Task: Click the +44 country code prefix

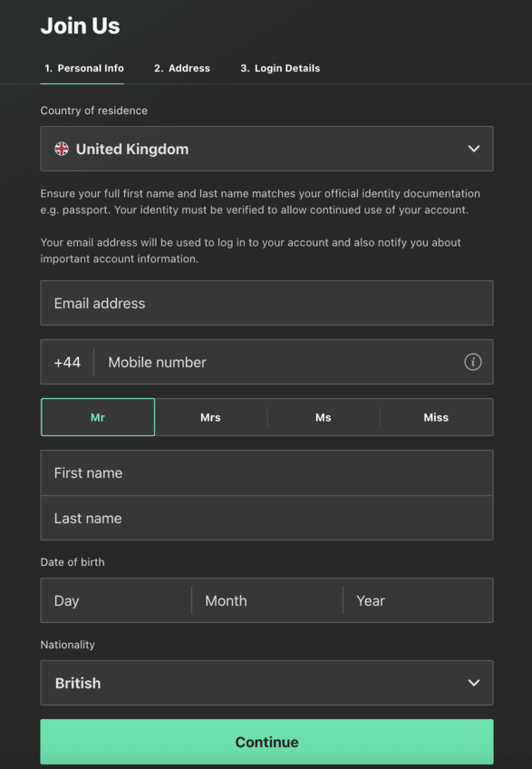Action: (67, 362)
